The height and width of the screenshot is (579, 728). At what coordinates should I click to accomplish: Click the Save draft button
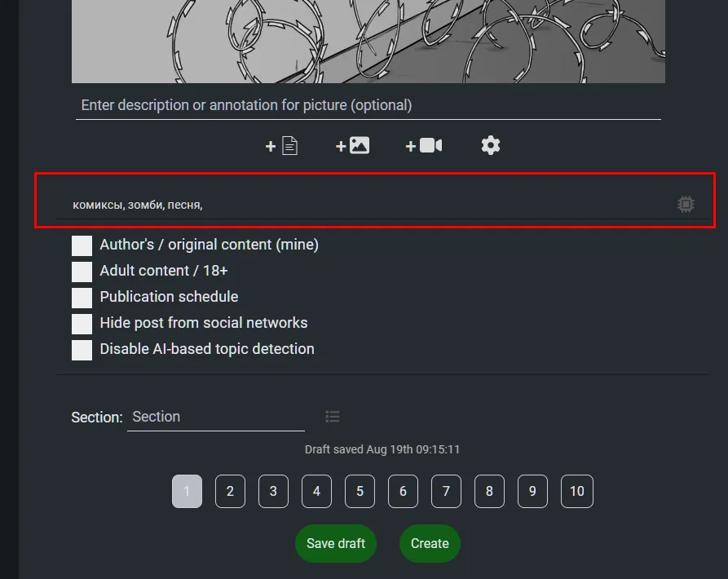coord(336,543)
